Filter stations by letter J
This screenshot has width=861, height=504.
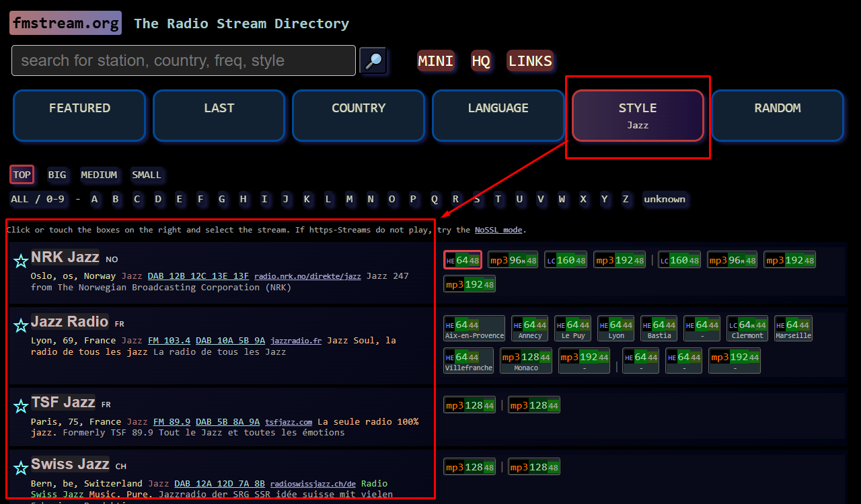(286, 199)
